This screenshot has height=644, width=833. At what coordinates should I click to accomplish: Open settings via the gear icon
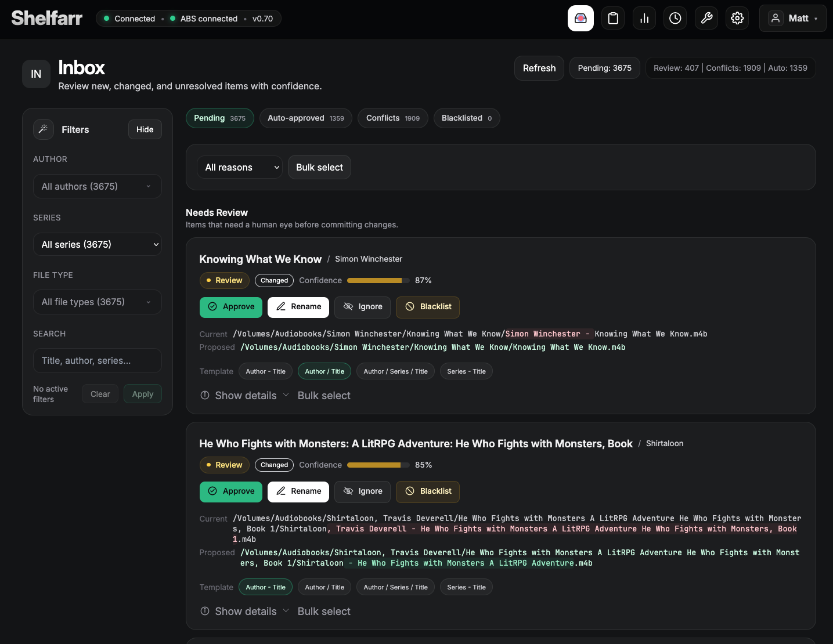(737, 19)
